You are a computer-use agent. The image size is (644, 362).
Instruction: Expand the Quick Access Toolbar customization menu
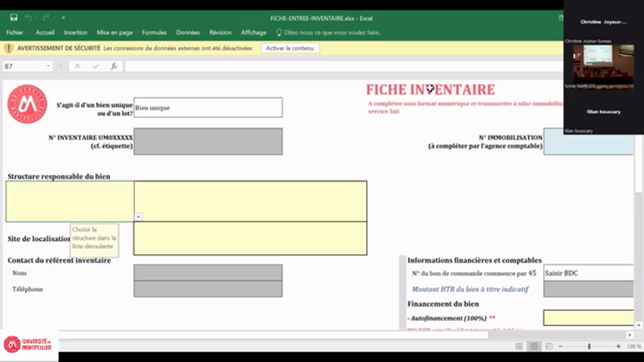pyautogui.click(x=63, y=18)
